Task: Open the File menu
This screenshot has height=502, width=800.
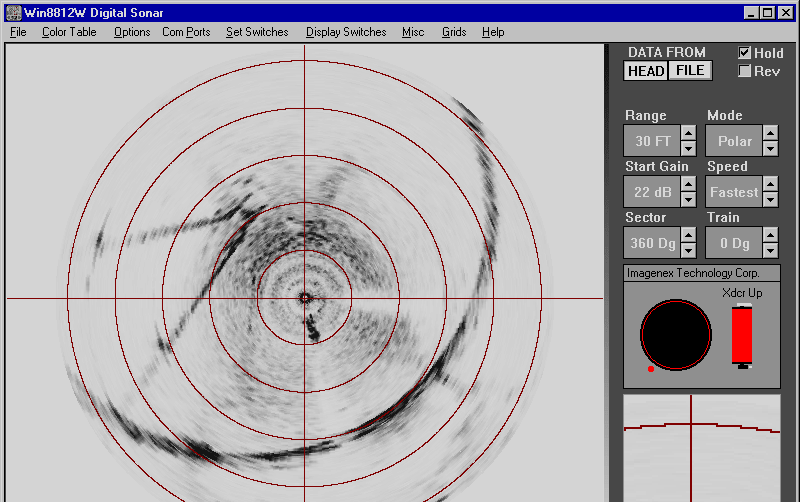Action: tap(18, 32)
